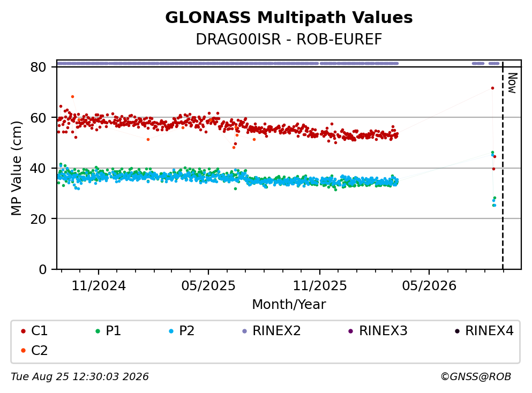Select the 11/2024 x-axis tick label
This screenshot has height=393, width=532.
pos(99,286)
